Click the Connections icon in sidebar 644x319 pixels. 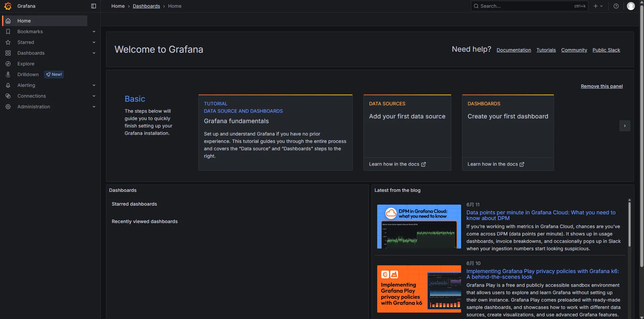coord(8,96)
